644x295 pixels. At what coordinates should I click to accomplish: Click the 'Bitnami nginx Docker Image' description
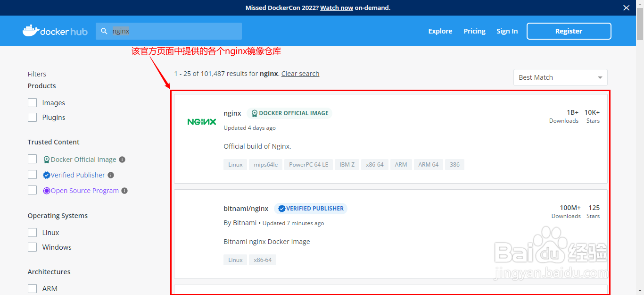click(x=267, y=242)
